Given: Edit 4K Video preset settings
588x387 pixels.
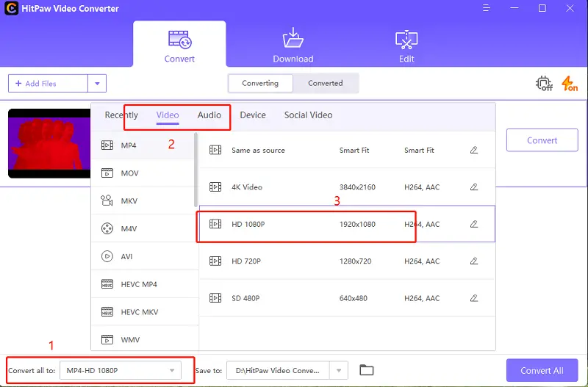Looking at the screenshot, I should pos(474,187).
